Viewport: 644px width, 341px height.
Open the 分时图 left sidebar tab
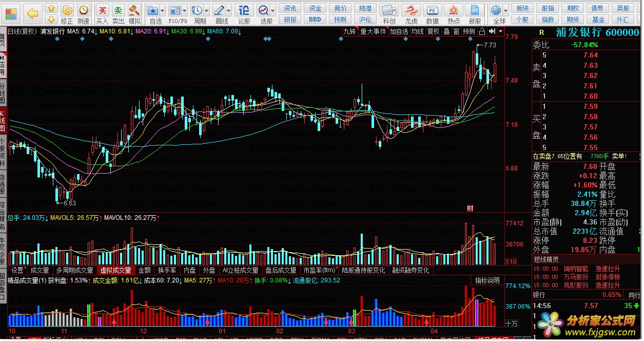click(3, 92)
